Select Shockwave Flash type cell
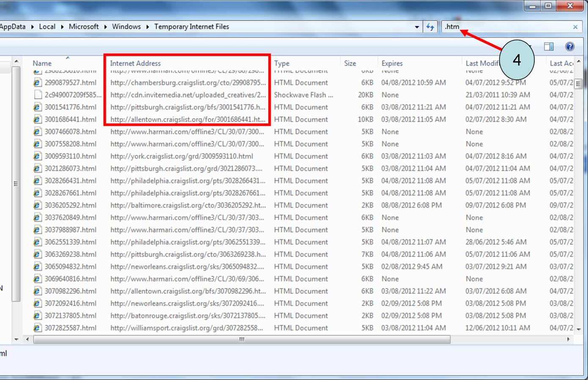Image resolution: width=588 pixels, height=380 pixels. click(303, 95)
